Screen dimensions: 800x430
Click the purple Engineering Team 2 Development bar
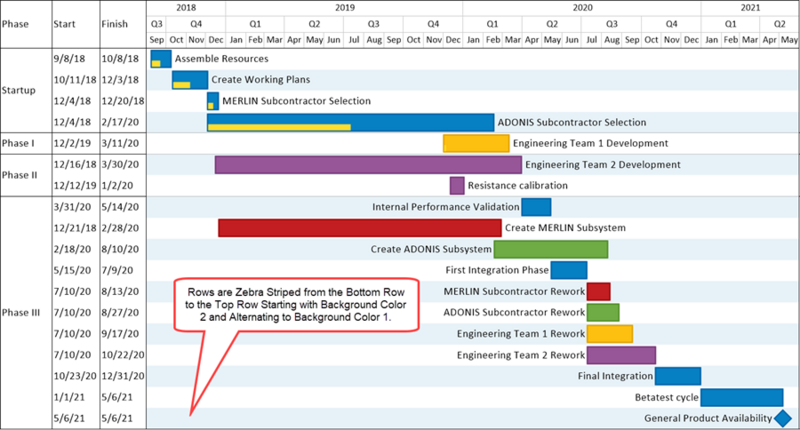(368, 165)
